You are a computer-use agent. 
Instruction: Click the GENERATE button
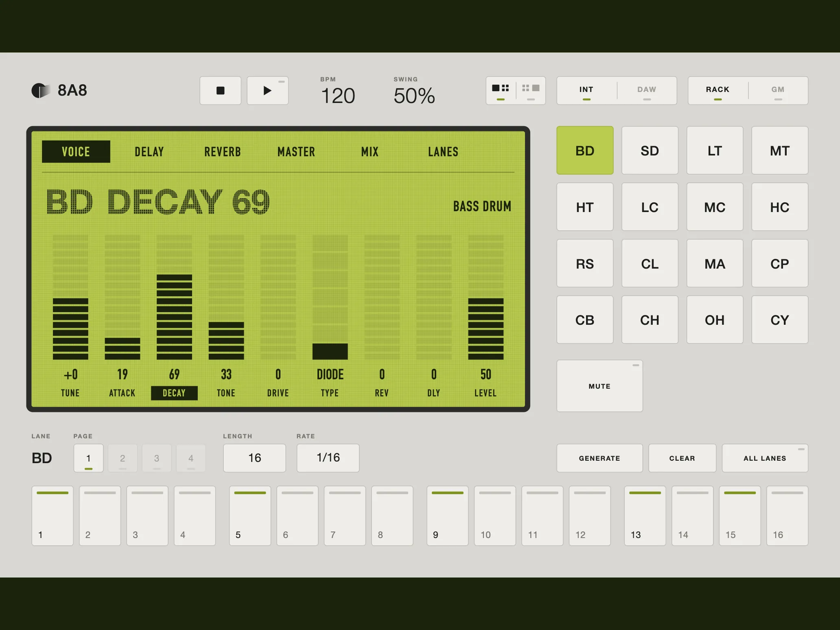tap(599, 458)
